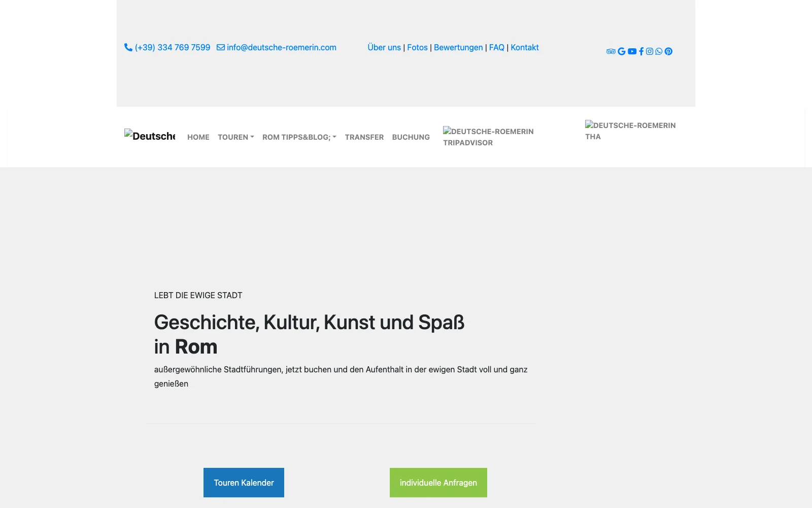The image size is (812, 508).
Task: Click the Deutsche-Roemerin TripAdvisor image
Action: [x=488, y=137]
